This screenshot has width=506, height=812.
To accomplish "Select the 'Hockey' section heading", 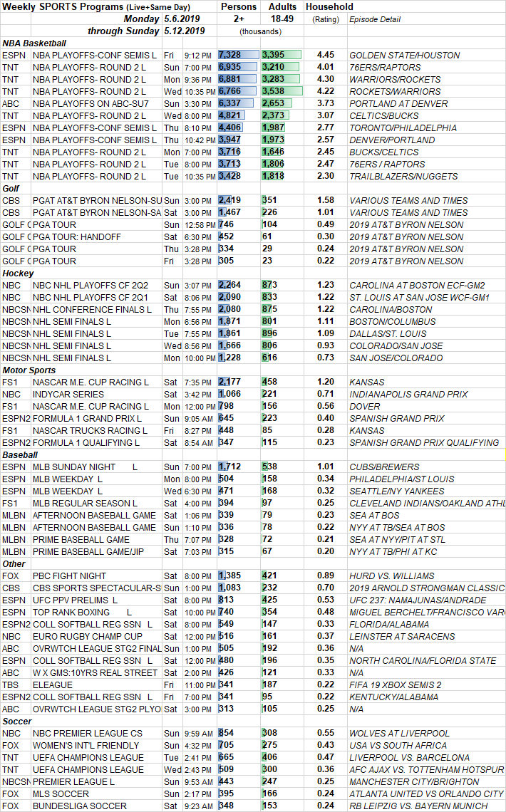I will click(18, 273).
